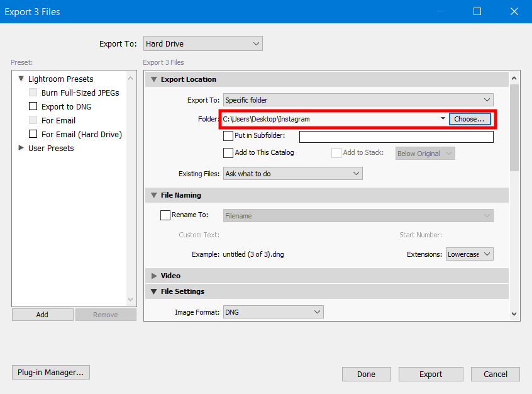Collapse the File Settings section triangle
The image size is (532, 394).
point(154,291)
